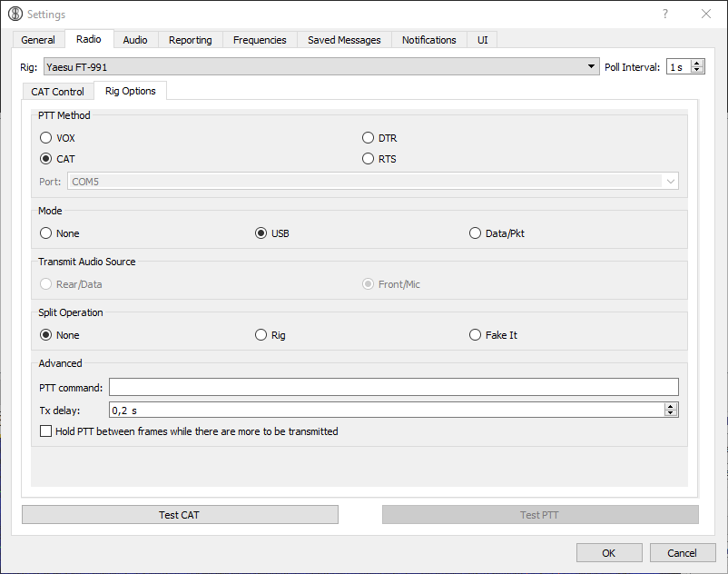
Task: Switch to the Audio tab
Action: coord(135,40)
